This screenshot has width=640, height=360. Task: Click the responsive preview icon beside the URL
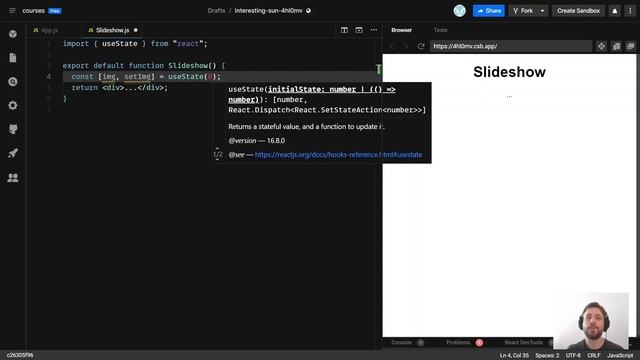click(616, 46)
